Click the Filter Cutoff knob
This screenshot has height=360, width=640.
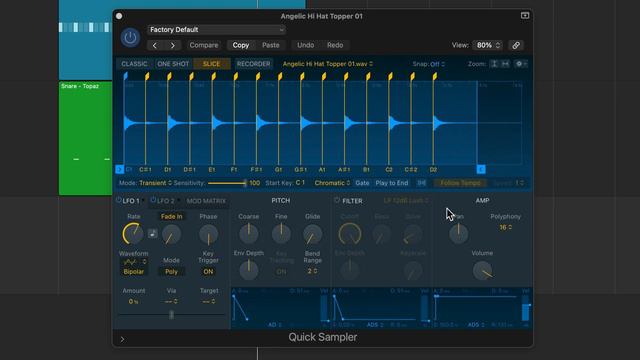(x=350, y=234)
